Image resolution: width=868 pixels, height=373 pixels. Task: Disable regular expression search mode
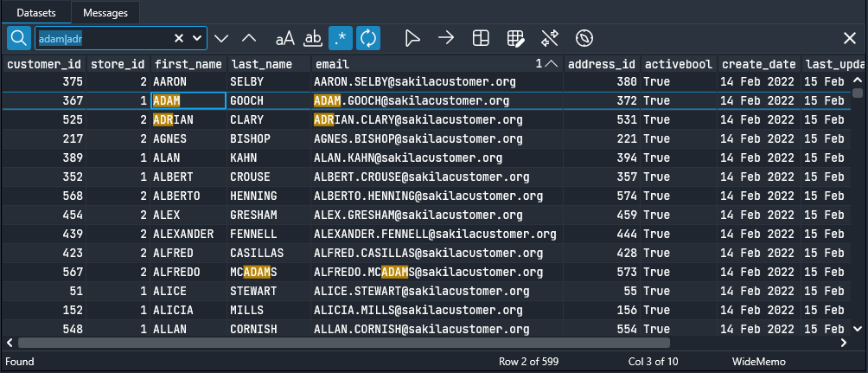pos(341,38)
